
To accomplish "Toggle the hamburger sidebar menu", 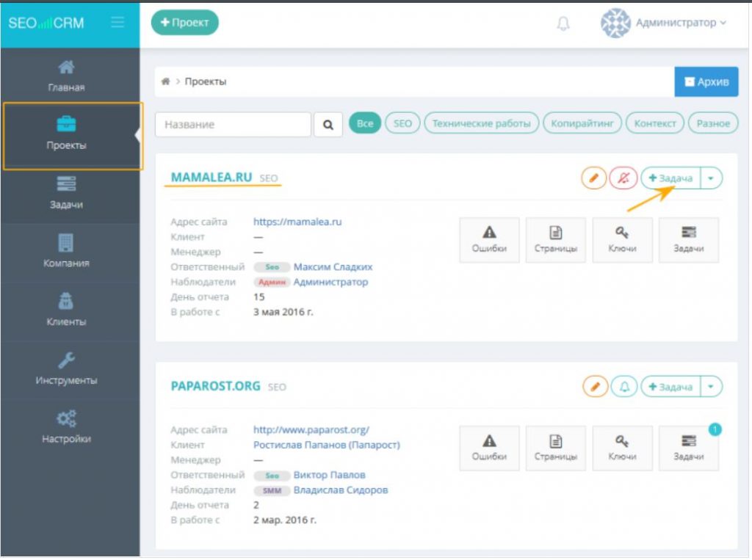I will [117, 22].
